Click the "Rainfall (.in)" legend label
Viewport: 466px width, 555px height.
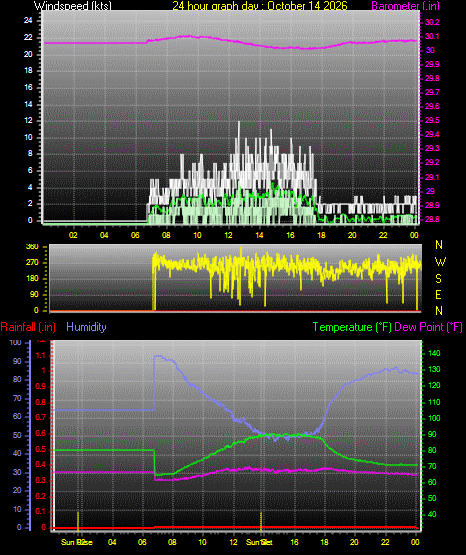coord(28,327)
